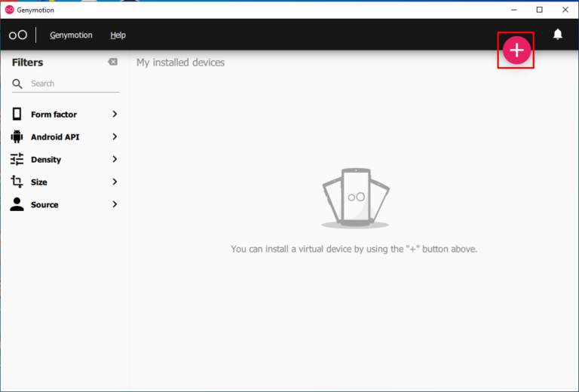Select the Android API label

(x=55, y=137)
